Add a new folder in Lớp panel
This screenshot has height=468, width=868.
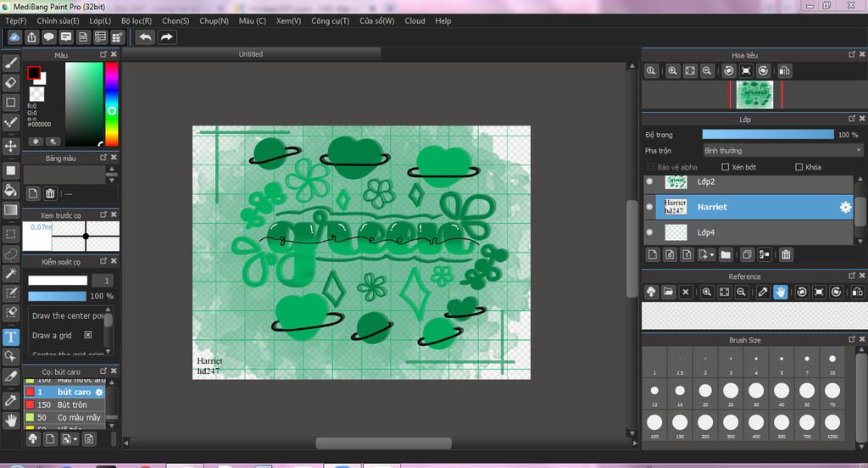click(x=726, y=254)
